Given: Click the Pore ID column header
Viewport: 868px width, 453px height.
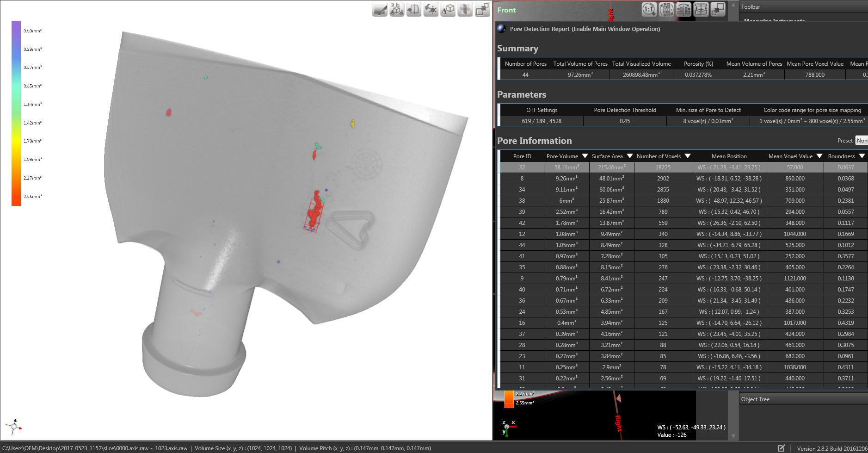Looking at the screenshot, I should (522, 156).
